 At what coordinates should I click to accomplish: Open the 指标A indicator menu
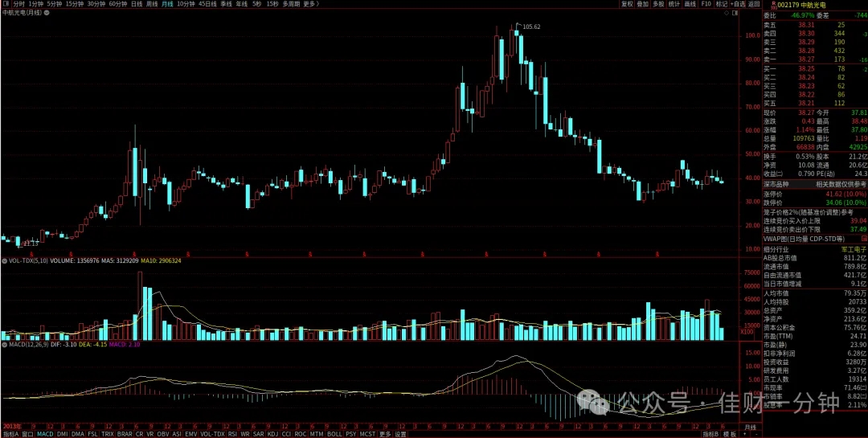tap(10, 434)
